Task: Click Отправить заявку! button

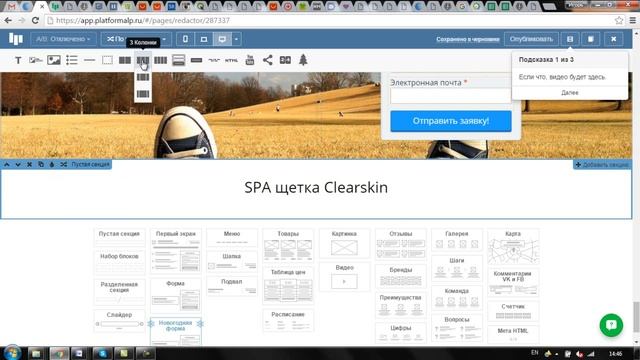Action: (451, 121)
